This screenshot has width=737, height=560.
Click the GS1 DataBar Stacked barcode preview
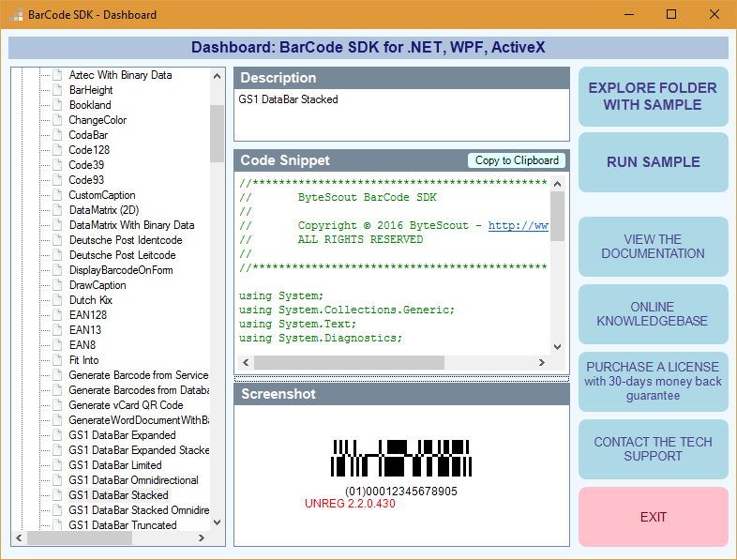pyautogui.click(x=401, y=459)
